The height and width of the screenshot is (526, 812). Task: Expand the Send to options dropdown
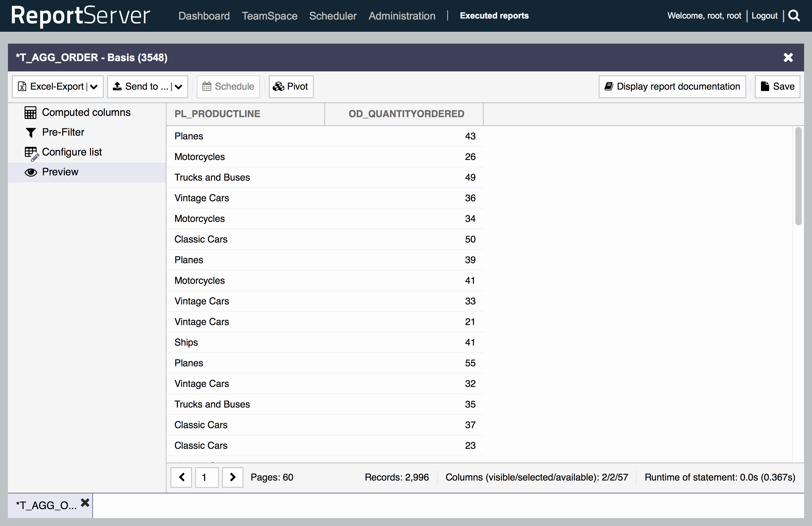[178, 87]
